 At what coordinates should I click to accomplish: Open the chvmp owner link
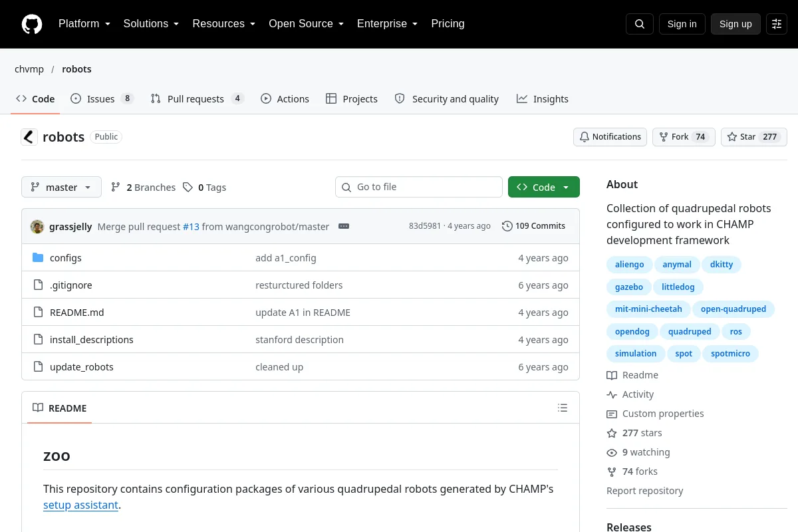coord(29,69)
